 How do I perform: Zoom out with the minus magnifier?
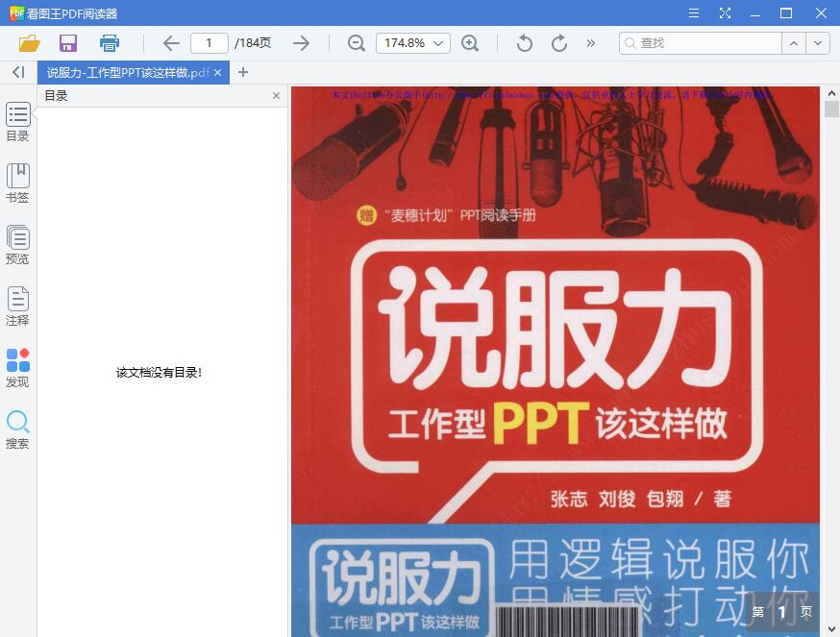click(357, 43)
